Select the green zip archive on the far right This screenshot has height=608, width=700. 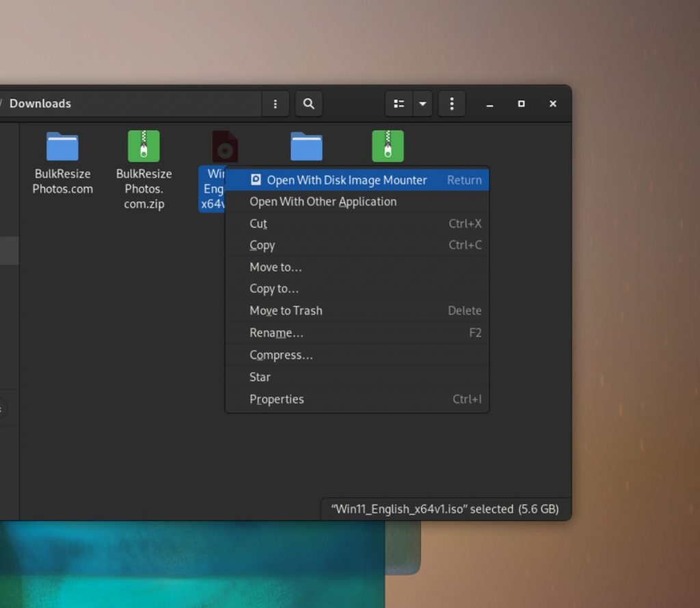point(388,146)
